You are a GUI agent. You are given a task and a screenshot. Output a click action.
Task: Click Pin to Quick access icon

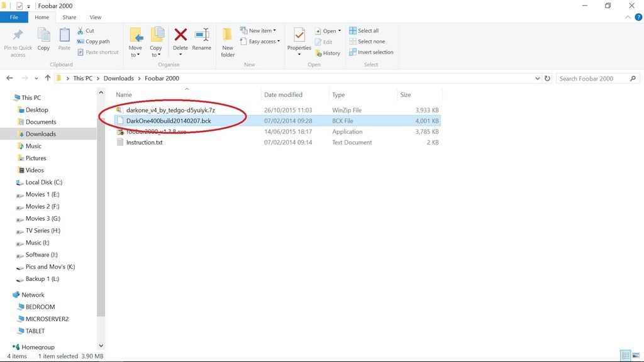click(x=18, y=35)
